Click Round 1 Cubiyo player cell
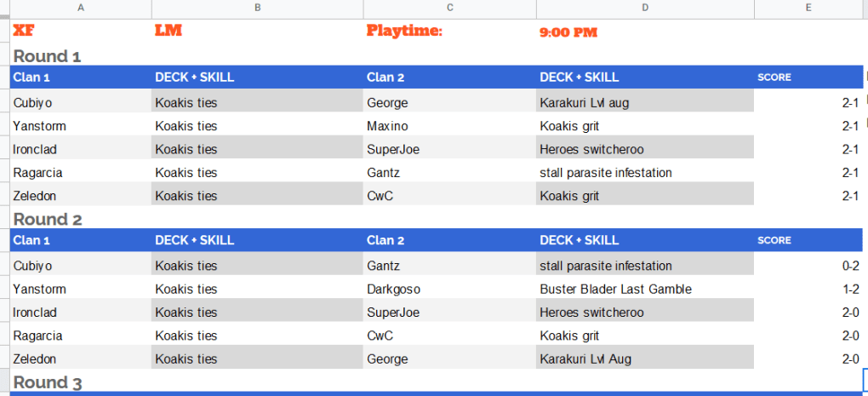This screenshot has height=396, width=868. click(x=81, y=102)
